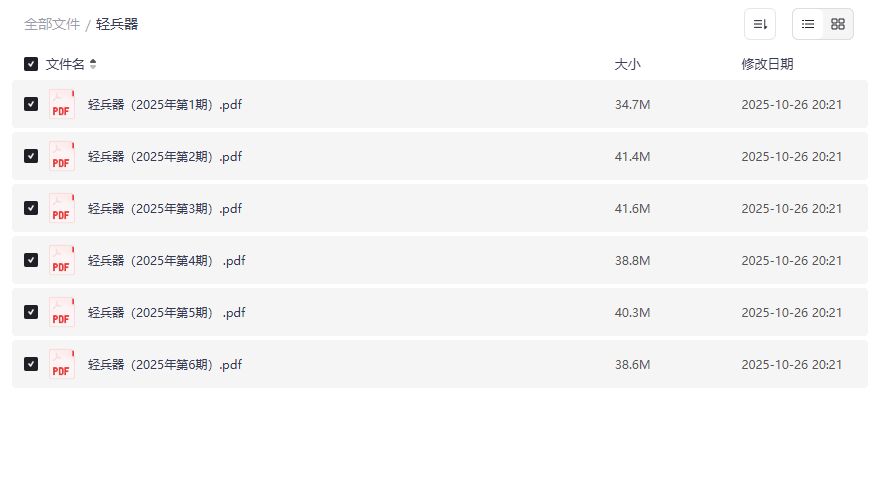Deselect the 2025年第3期 file checkbox
Image resolution: width=878 pixels, height=495 pixels.
(31, 208)
